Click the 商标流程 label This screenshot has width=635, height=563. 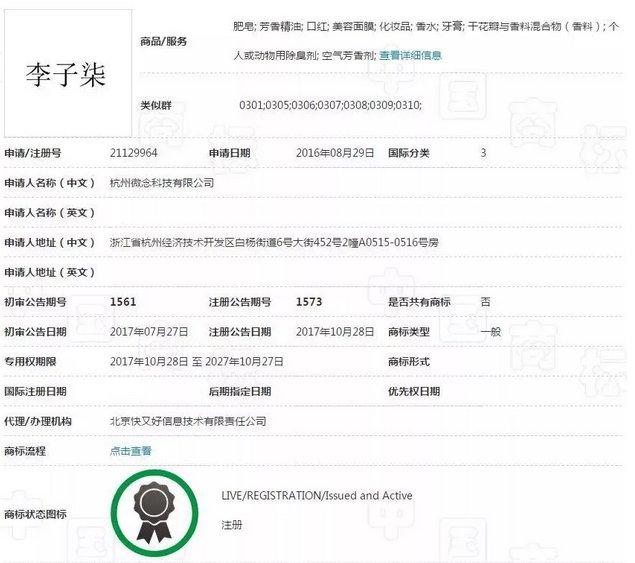point(25,451)
